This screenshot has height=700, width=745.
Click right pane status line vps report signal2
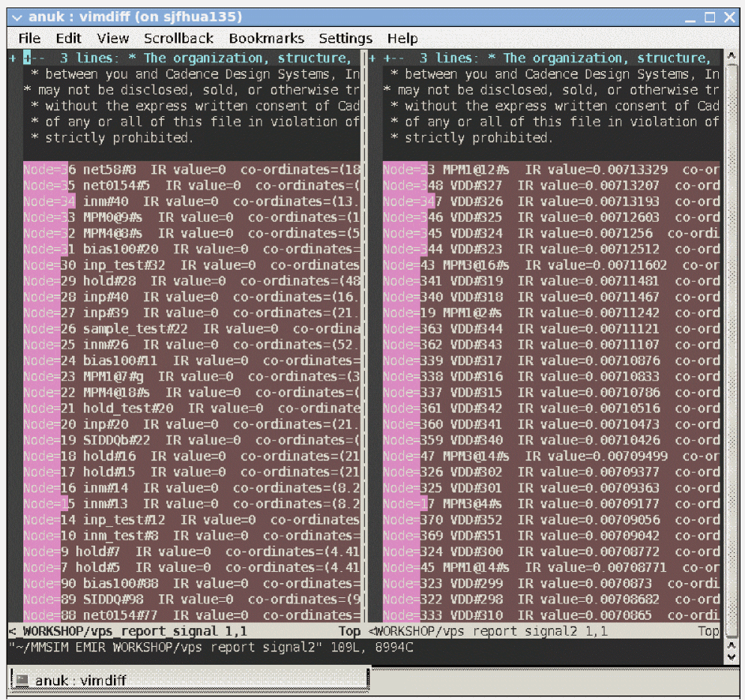[544, 631]
